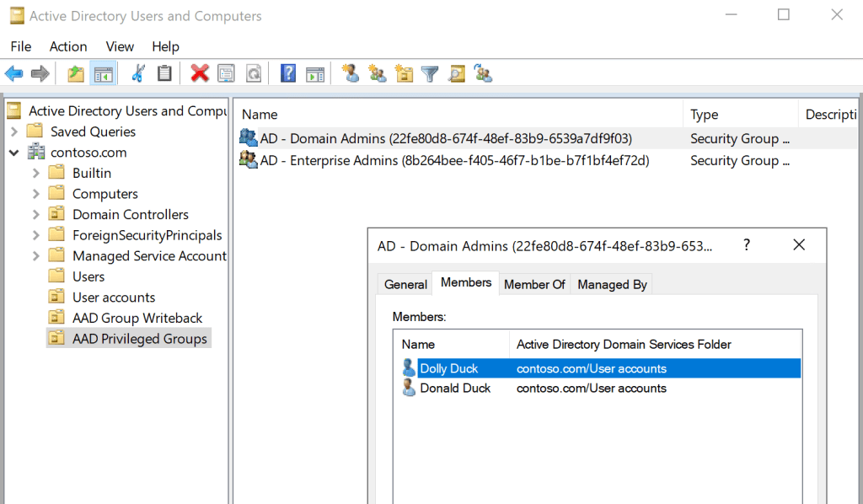Expand the Builtin folder
Image resolution: width=863 pixels, height=504 pixels.
[x=35, y=173]
